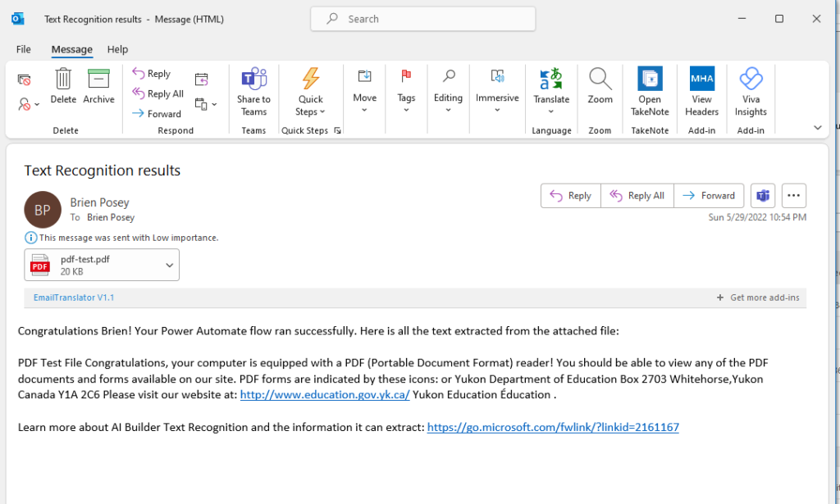Click the sender name Brien Posey
The height and width of the screenshot is (504, 840).
(99, 202)
